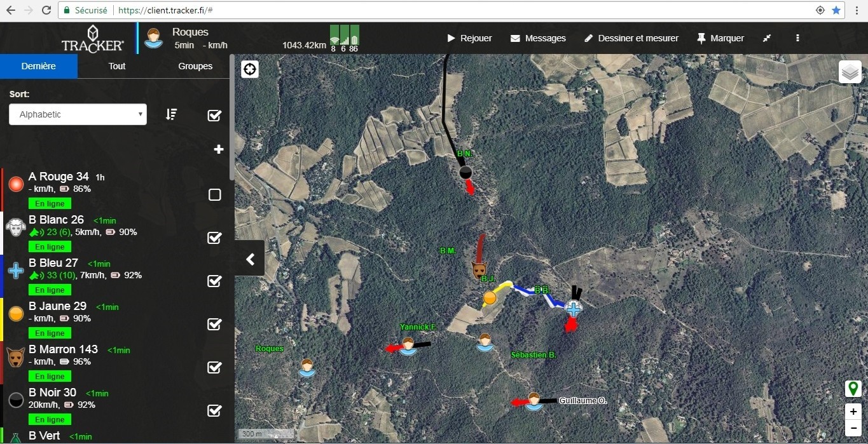This screenshot has height=444, width=868.
Task: Click the B N. black marker on map
Action: tap(465, 172)
